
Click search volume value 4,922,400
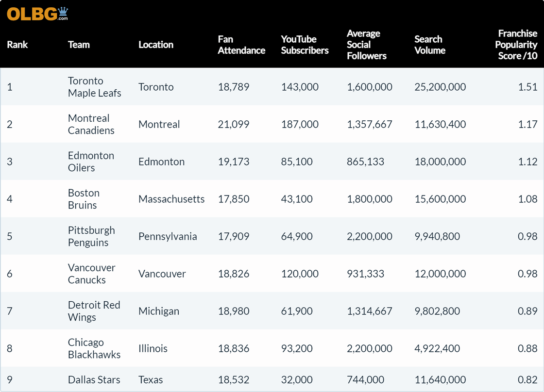pyautogui.click(x=437, y=348)
